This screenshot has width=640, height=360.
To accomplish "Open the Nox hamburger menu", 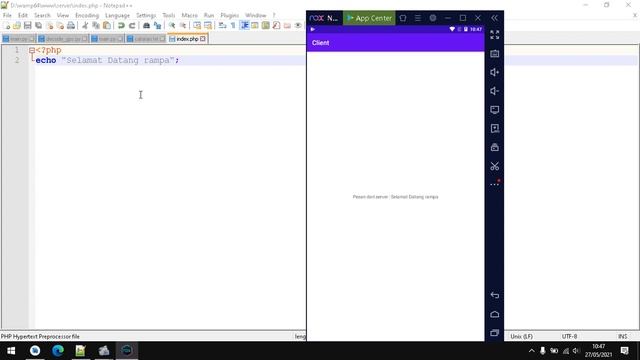I will point(418,18).
